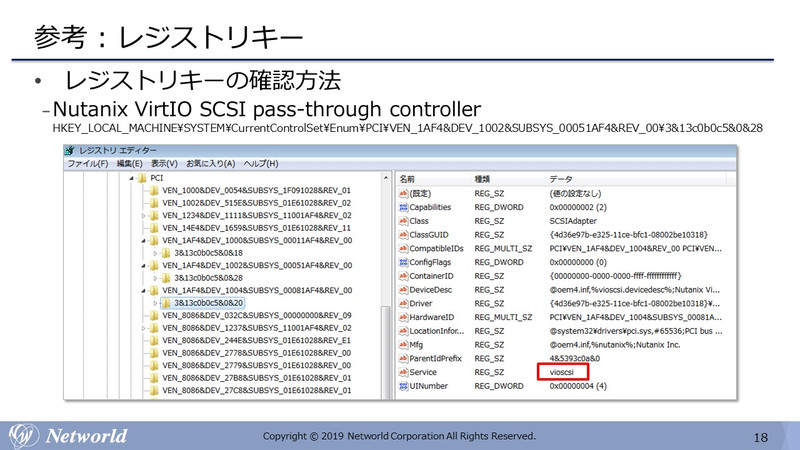800x450 pixels.
Task: Click '@oem4.inf,%nutanix%;Nutanix Inc.' Mfg data
Action: [615, 345]
